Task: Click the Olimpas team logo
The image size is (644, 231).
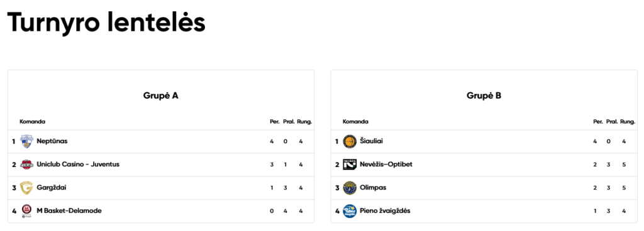Action: click(x=350, y=188)
